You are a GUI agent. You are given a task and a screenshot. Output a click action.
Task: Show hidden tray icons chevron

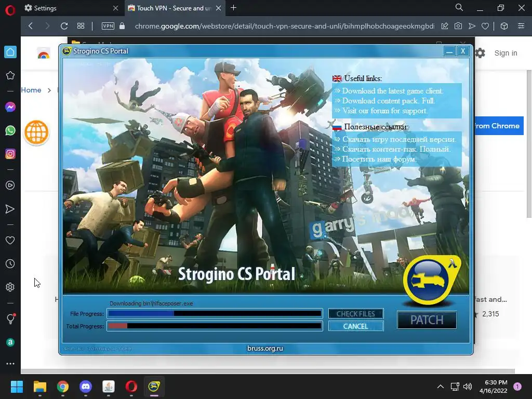(x=441, y=387)
